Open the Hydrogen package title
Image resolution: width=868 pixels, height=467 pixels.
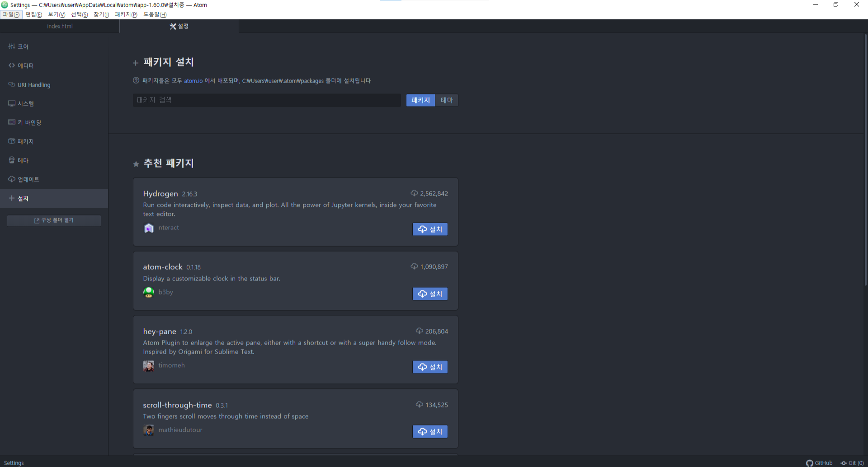click(160, 194)
